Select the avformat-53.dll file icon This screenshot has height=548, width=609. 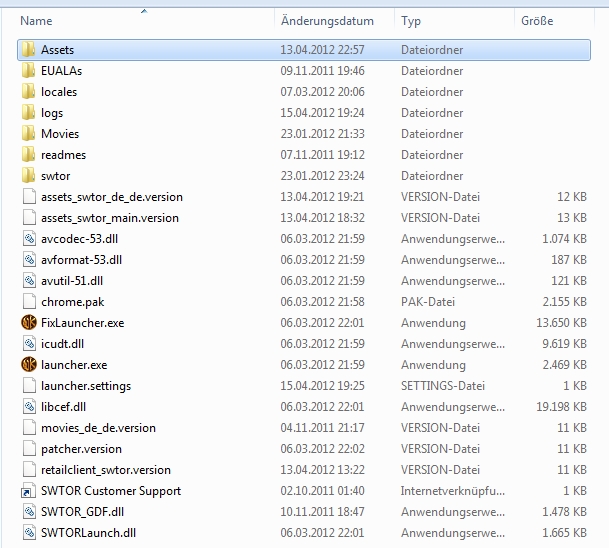pos(29,259)
